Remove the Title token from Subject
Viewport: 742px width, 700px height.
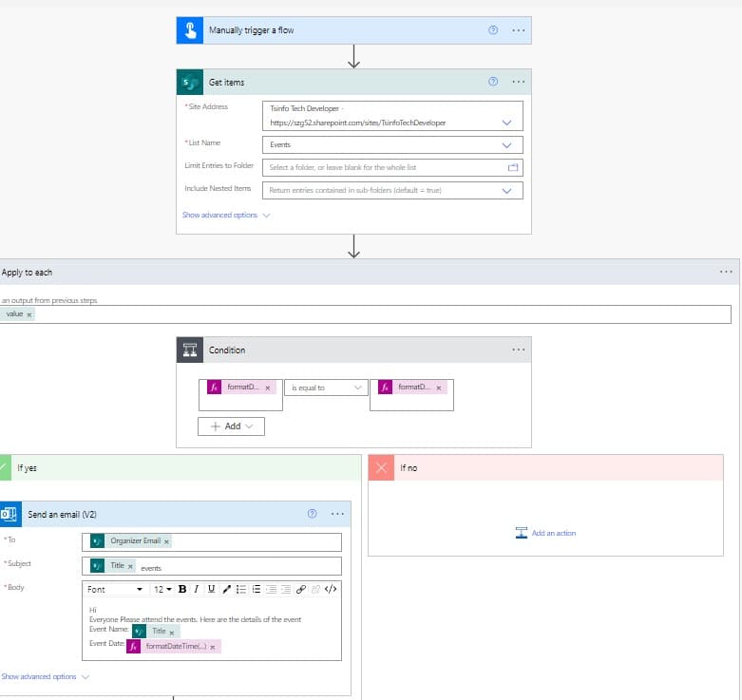click(x=130, y=567)
